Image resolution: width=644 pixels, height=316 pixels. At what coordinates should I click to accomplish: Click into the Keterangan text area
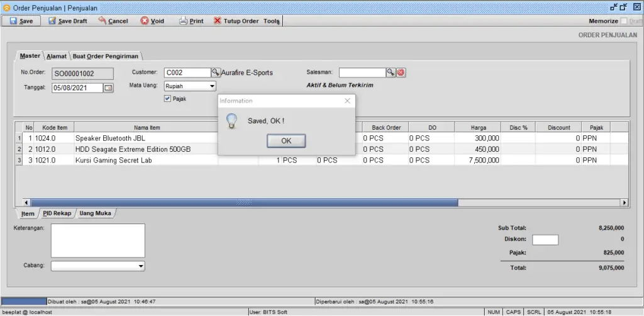(97, 240)
